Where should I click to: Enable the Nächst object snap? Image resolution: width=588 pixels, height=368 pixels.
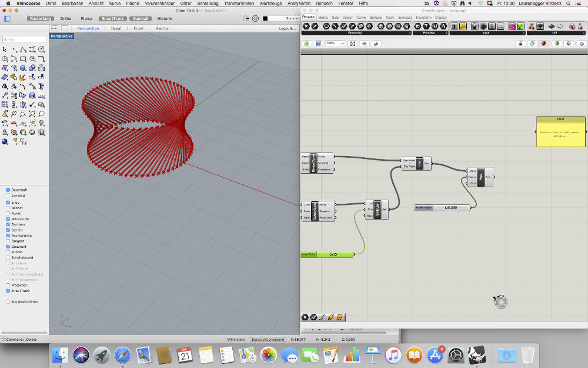tap(8, 208)
